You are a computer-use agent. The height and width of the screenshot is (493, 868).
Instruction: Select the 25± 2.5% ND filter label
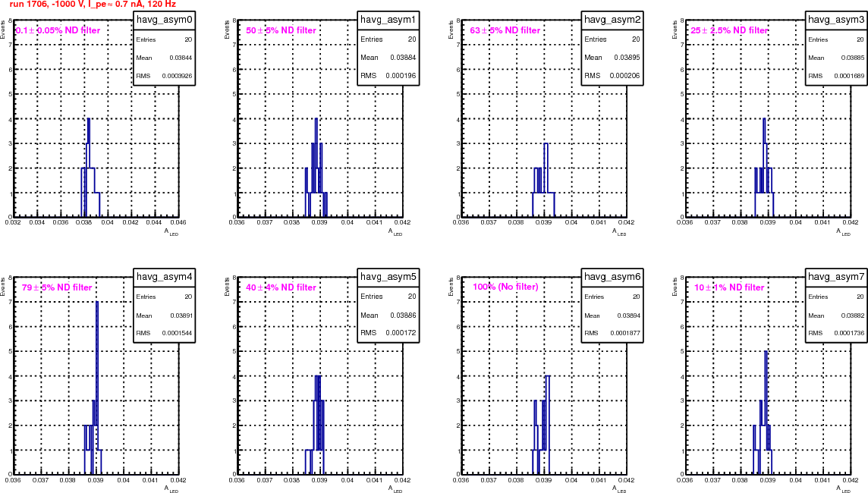click(729, 30)
